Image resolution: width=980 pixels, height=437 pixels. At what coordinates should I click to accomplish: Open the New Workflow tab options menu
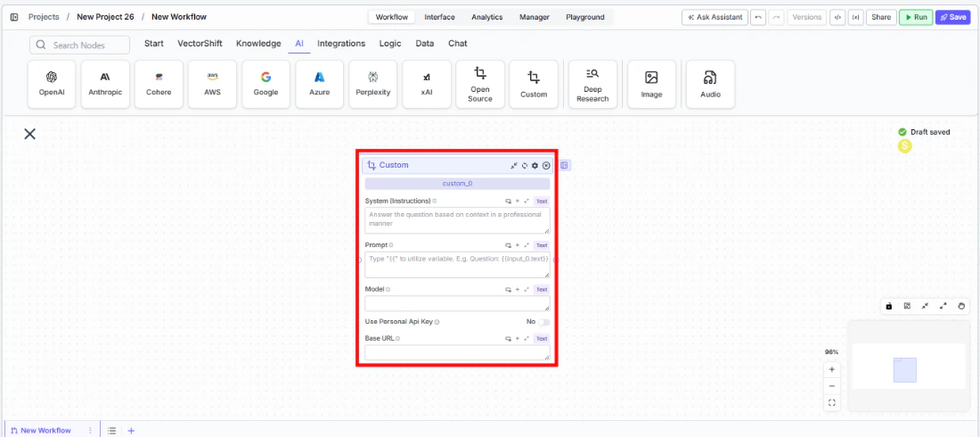(x=90, y=431)
